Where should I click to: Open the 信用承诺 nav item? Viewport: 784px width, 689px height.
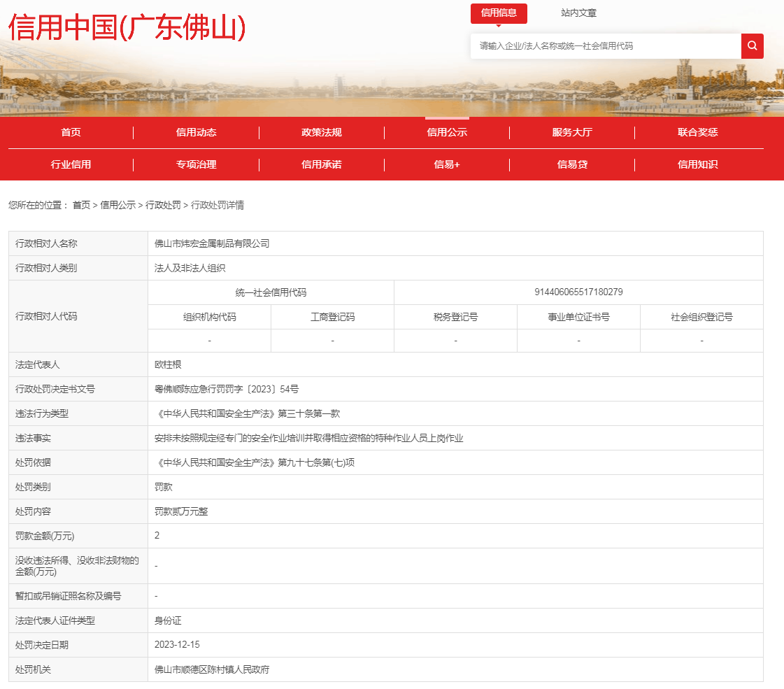tap(322, 164)
